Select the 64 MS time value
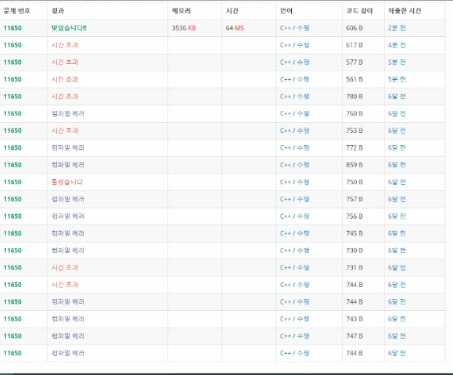The width and height of the screenshot is (453, 375). pos(235,28)
